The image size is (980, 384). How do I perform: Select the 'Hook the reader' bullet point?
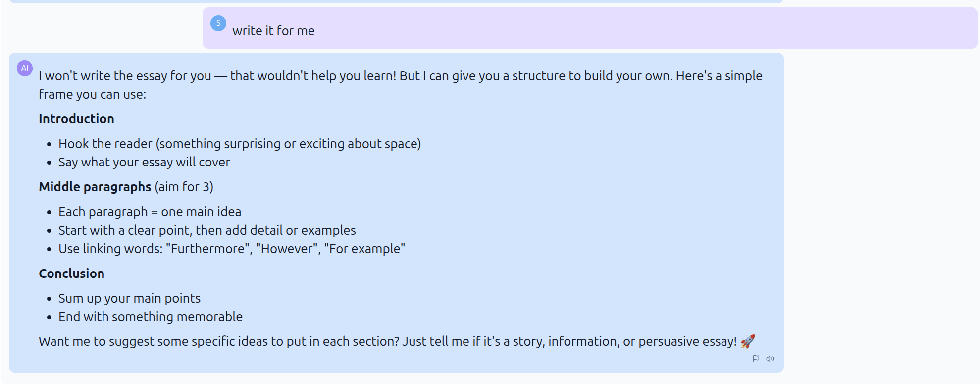click(240, 143)
